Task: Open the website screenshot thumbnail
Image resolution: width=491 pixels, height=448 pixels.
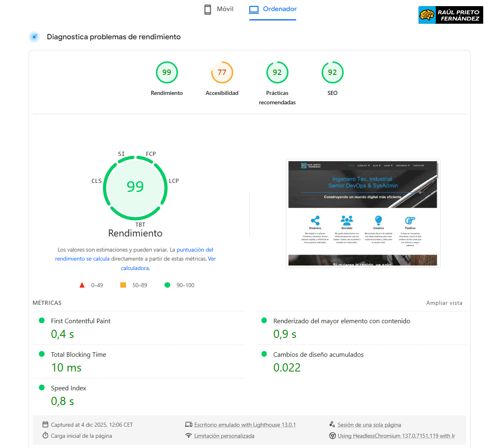Action: 363,213
